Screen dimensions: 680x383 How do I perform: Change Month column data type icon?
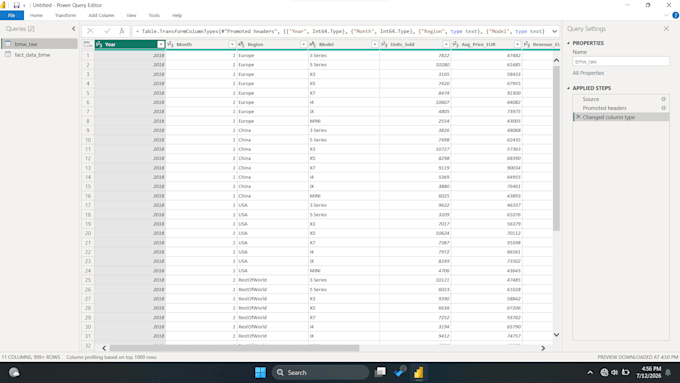170,44
